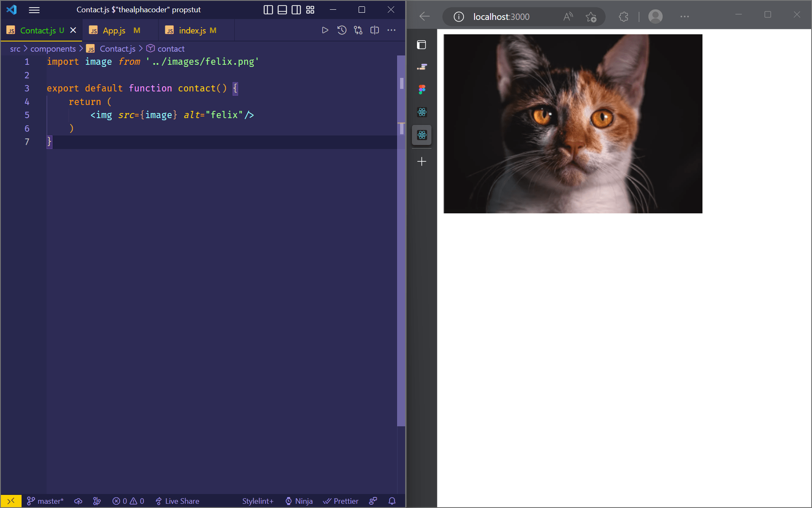The height and width of the screenshot is (508, 812).
Task: Open the editor More Actions ellipsis
Action: point(392,30)
